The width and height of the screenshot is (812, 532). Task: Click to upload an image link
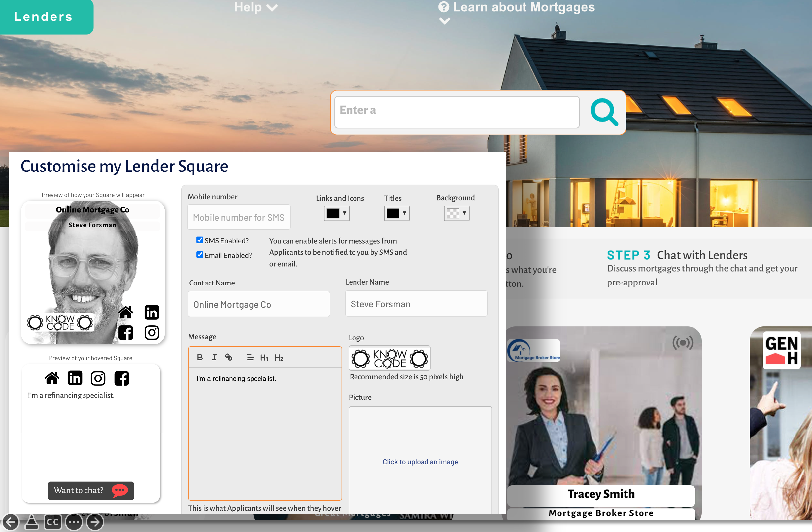[420, 462]
